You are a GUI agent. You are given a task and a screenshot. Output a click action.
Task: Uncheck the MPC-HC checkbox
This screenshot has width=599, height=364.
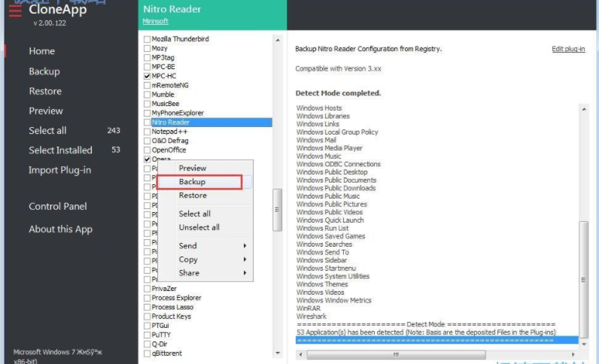coord(147,76)
